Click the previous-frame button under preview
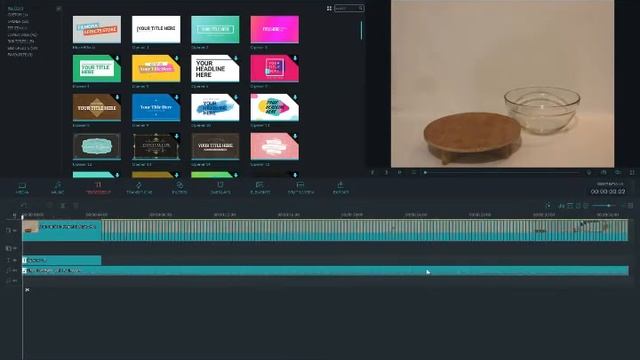Image resolution: width=640 pixels, height=360 pixels. point(372,173)
